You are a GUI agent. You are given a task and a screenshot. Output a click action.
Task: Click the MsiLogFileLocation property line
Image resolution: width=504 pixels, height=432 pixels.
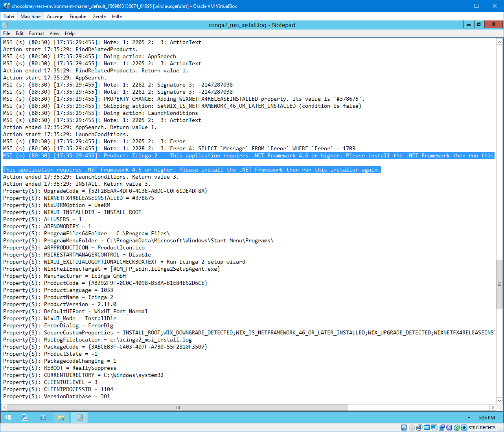coord(97,340)
